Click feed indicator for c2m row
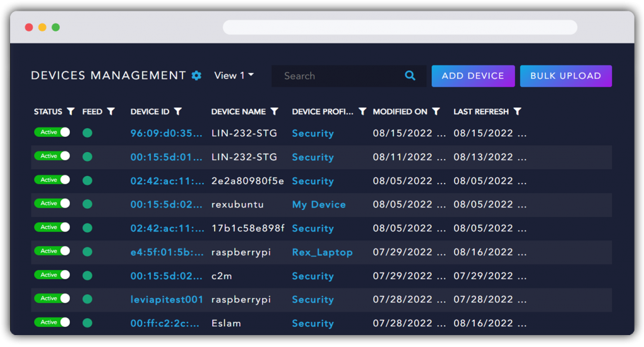The height and width of the screenshot is (347, 644). point(87,275)
